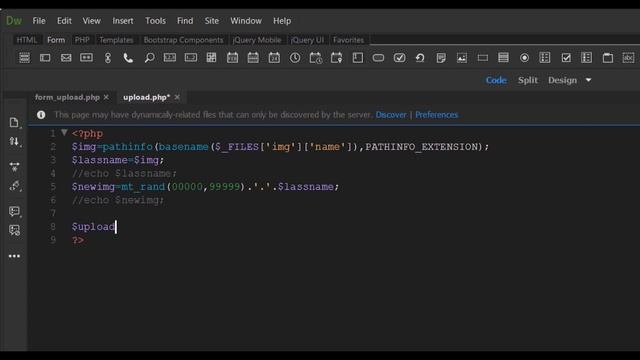This screenshot has width=640, height=360.
Task: Insert a Fieldset icon
Action: tap(607, 58)
